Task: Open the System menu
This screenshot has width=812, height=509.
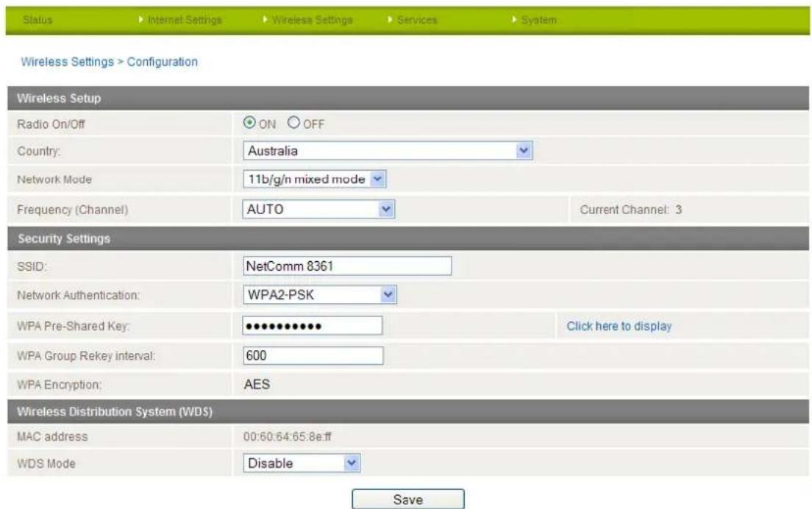Action: click(x=538, y=20)
